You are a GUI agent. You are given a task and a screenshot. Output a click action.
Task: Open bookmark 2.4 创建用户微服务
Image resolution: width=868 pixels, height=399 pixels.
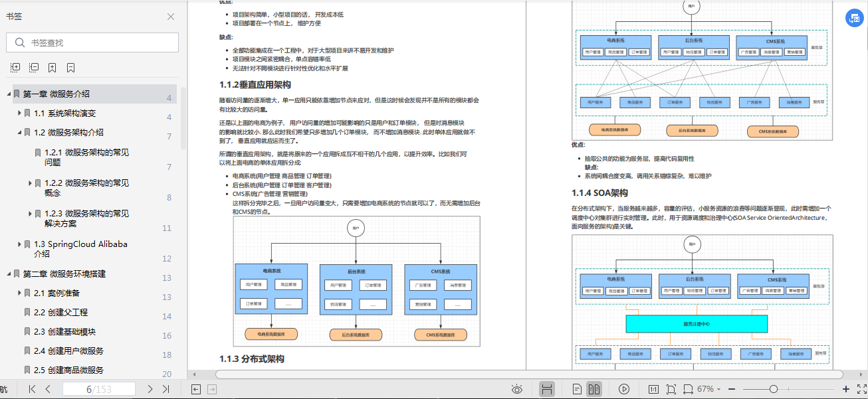tap(69, 351)
